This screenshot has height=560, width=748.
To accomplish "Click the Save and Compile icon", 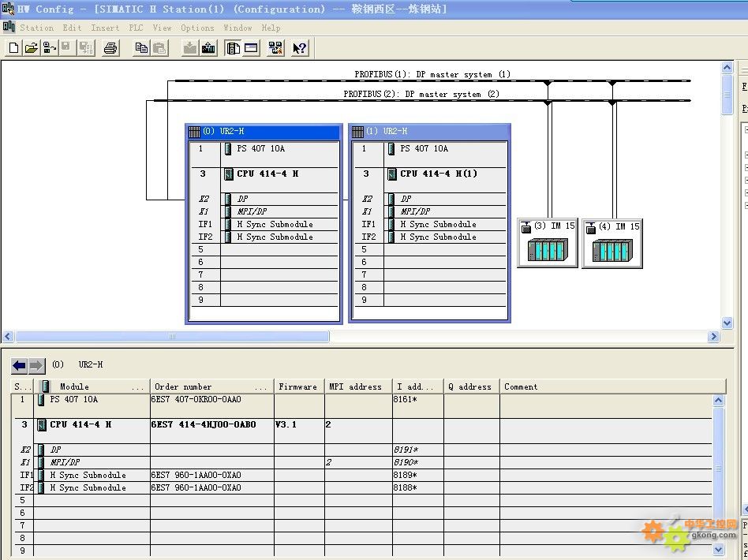I will coord(85,47).
